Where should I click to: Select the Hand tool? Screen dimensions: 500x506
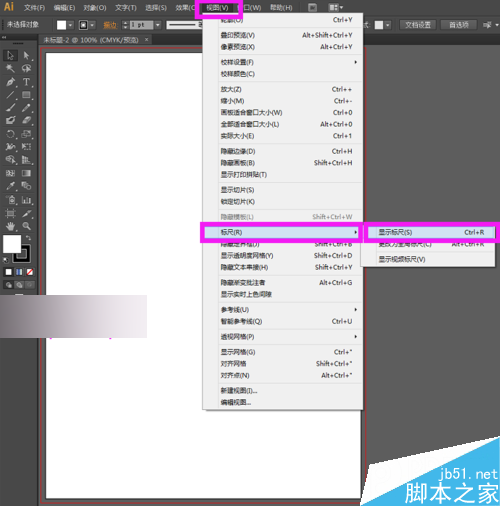[x=10, y=226]
